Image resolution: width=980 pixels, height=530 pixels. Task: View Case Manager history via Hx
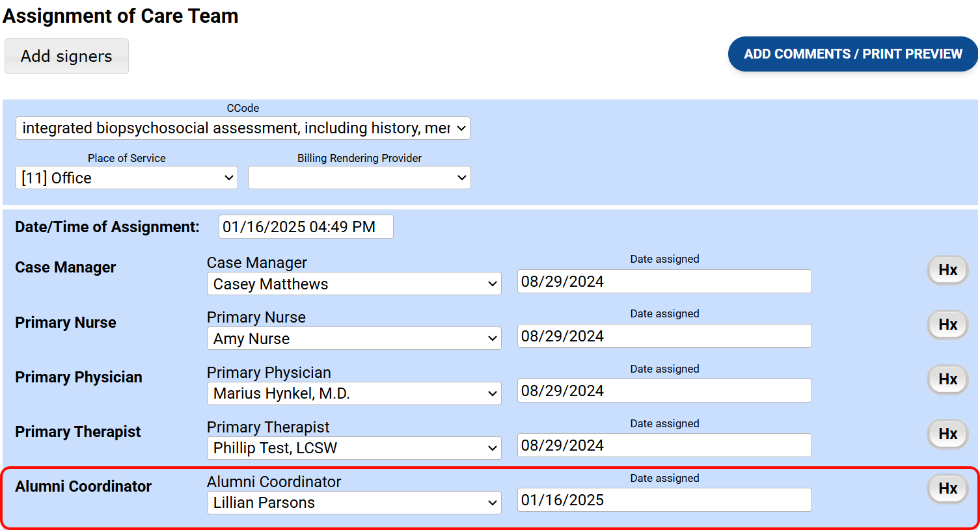point(947,270)
